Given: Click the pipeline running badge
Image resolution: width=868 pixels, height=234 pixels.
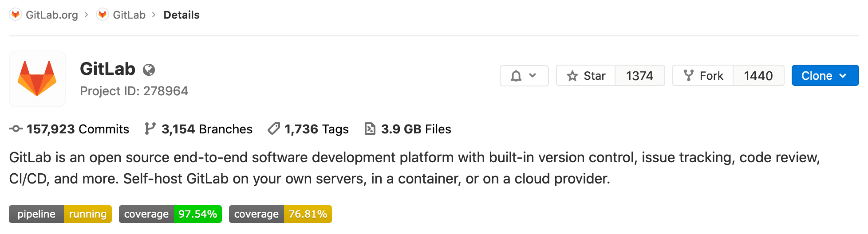Looking at the screenshot, I should 60,214.
